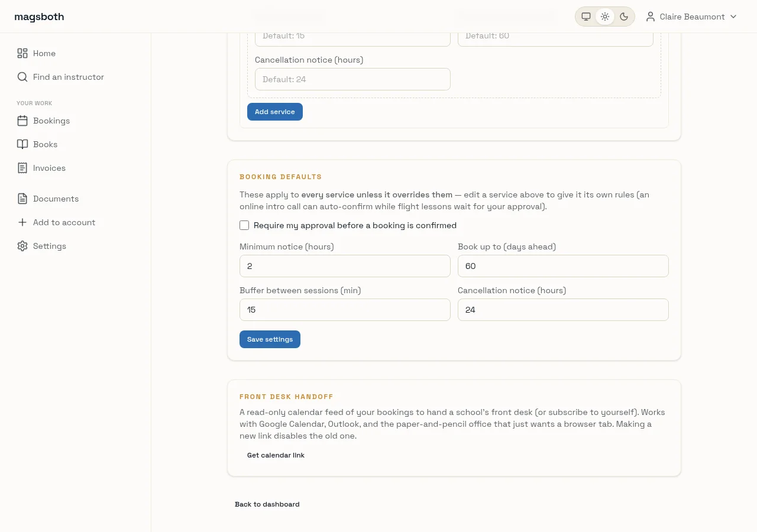Click Add service button
The width and height of the screenshot is (757, 532).
[275, 112]
